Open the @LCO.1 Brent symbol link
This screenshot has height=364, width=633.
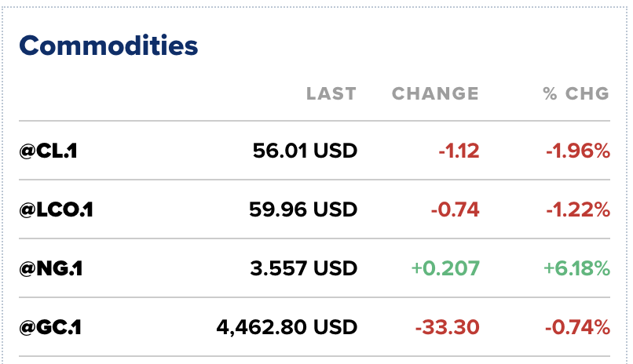[57, 209]
